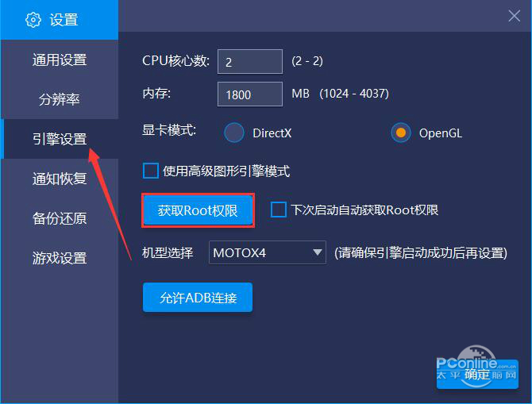
Task: Open the MOTOX4 model combo box
Action: [268, 252]
